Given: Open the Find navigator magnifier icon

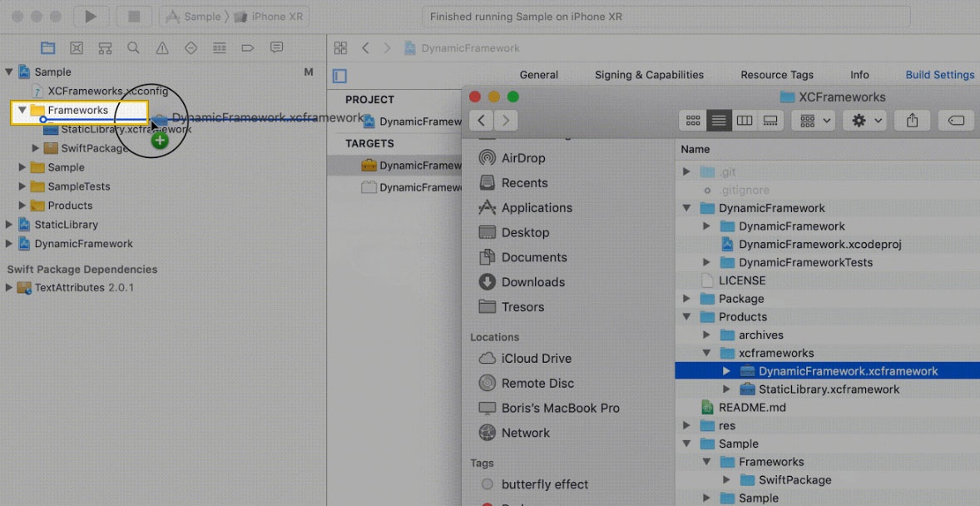Looking at the screenshot, I should [133, 47].
